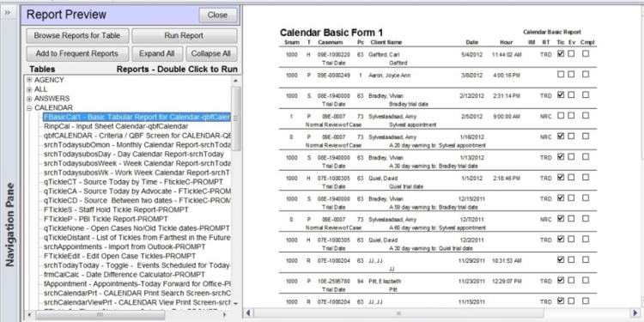Click report preview scroll left arrow
The image size is (644, 322).
click(x=248, y=313)
